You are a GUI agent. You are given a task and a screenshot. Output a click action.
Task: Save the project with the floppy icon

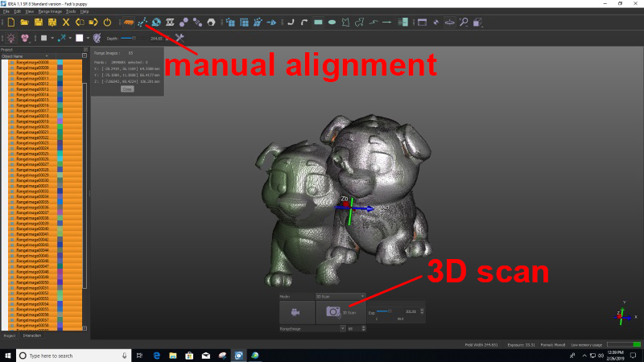pos(38,23)
